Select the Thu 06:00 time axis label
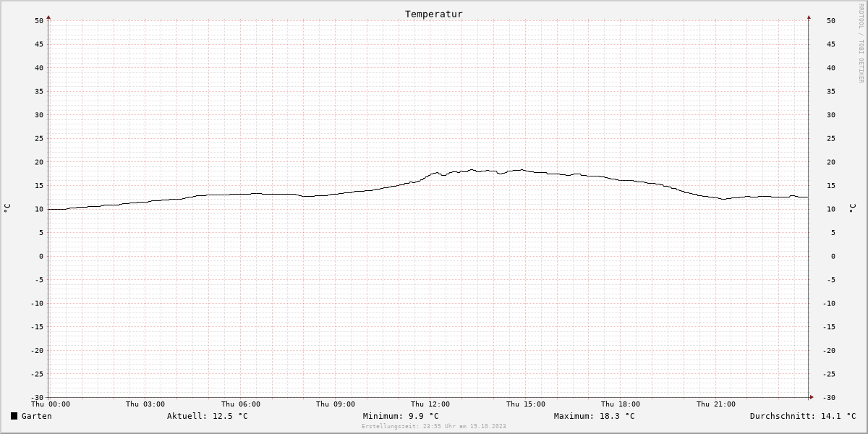Image resolution: width=868 pixels, height=434 pixels. 241,404
